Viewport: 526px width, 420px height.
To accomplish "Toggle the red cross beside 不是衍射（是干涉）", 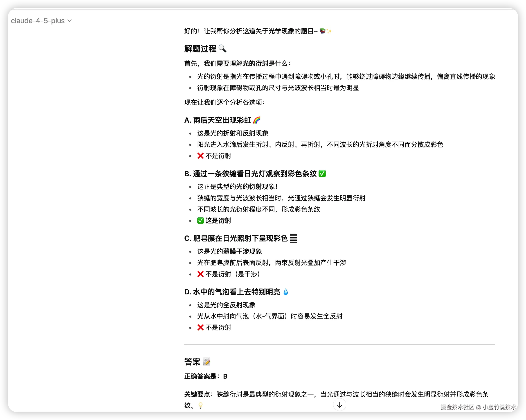I will (200, 274).
